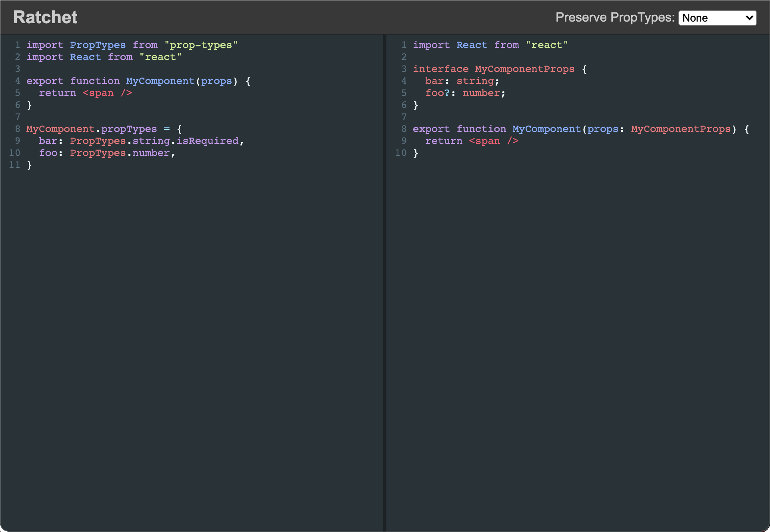Click PropTypes.number in the input code
This screenshot has width=770, height=532.
120,153
